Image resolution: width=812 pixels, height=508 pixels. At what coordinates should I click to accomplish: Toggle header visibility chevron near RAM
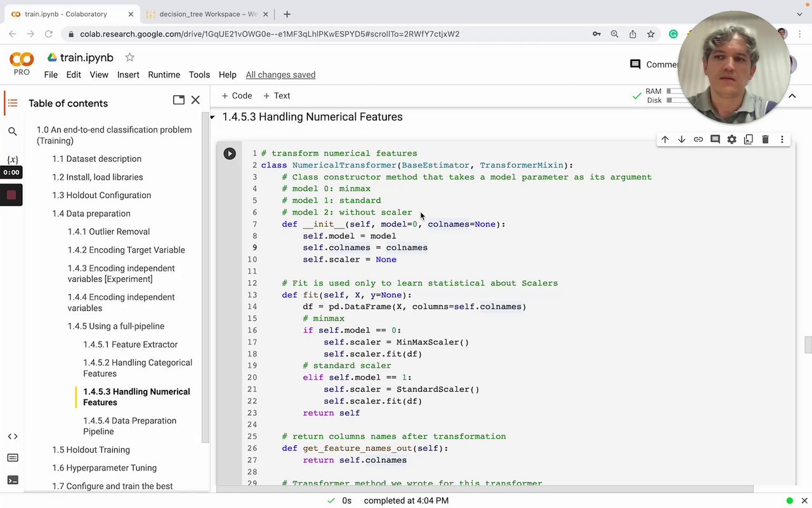pyautogui.click(x=792, y=96)
